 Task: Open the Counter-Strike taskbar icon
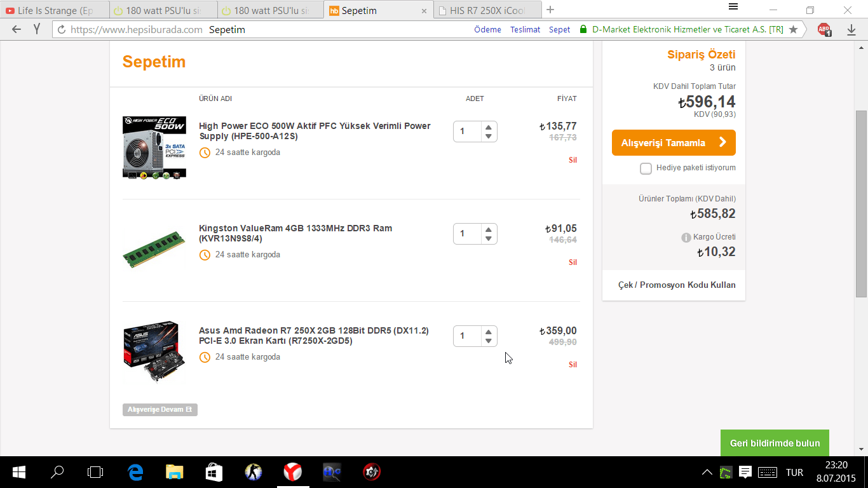254,472
